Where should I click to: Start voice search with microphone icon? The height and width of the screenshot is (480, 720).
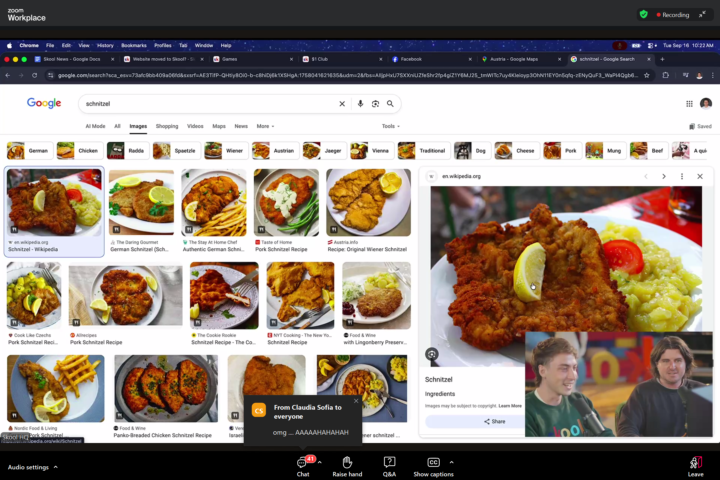tap(360, 104)
